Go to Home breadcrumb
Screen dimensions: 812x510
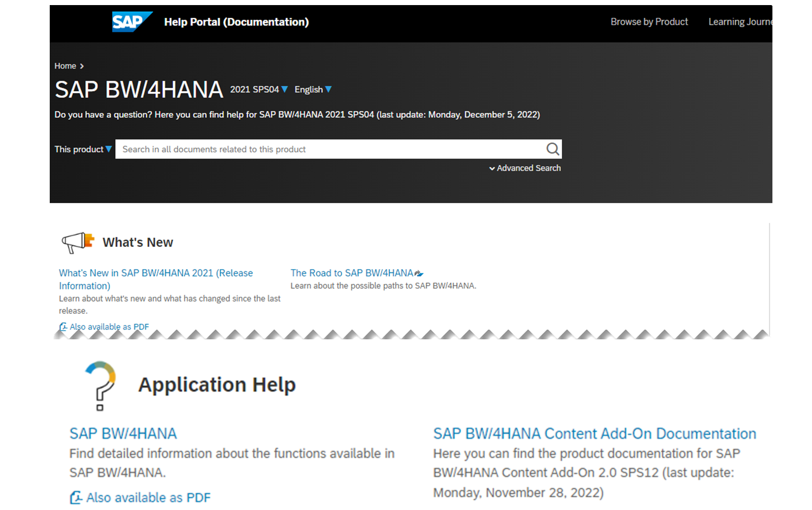click(65, 66)
